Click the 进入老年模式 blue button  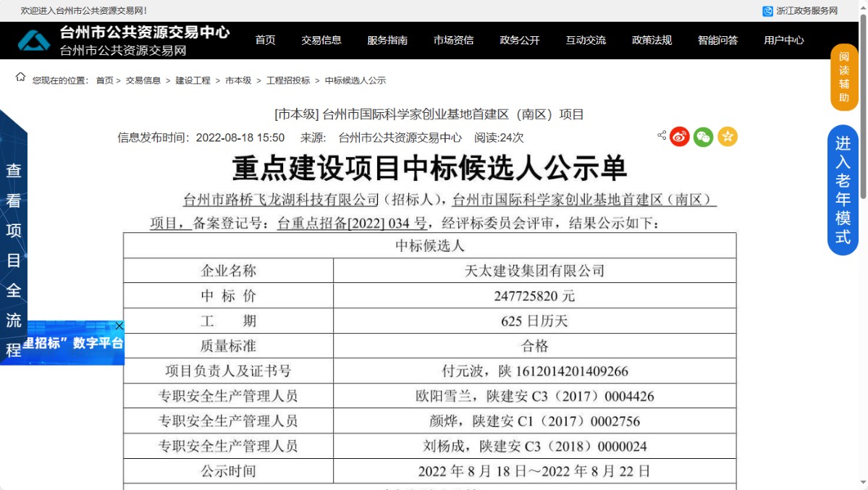point(843,190)
